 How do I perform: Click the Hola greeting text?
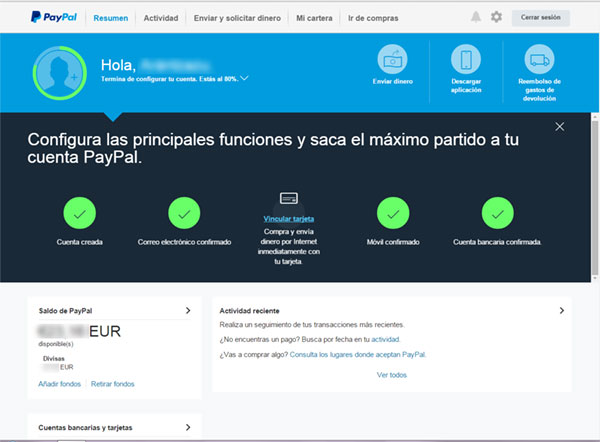tap(118, 65)
